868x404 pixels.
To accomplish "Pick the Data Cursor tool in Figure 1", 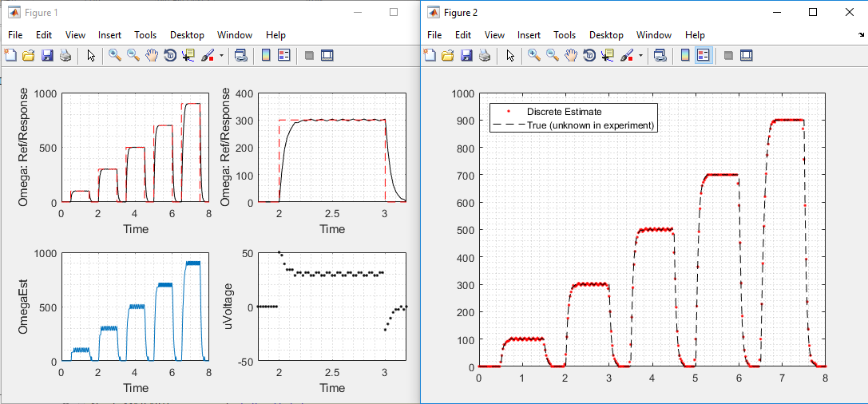I will [188, 55].
